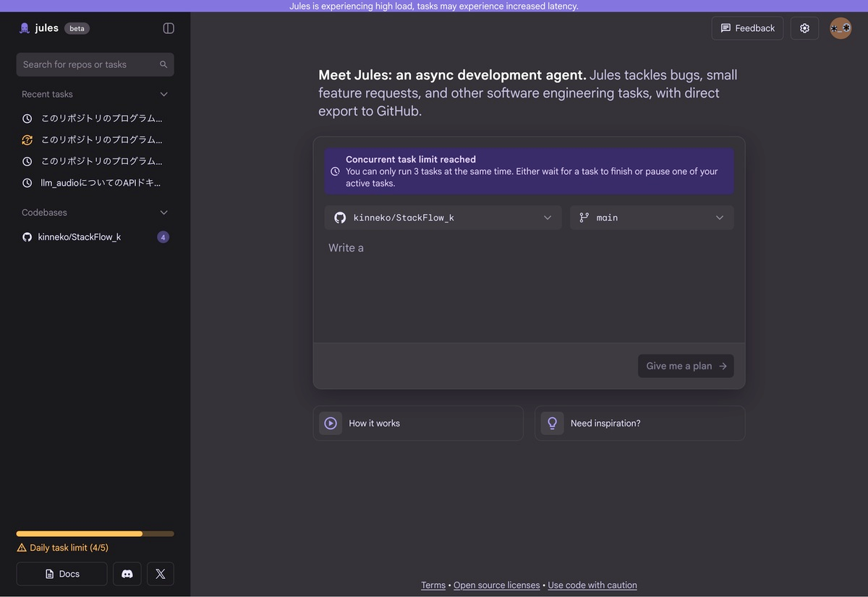The width and height of the screenshot is (868, 597).
Task: Click the GitHub icon in repository selector
Action: pos(340,218)
